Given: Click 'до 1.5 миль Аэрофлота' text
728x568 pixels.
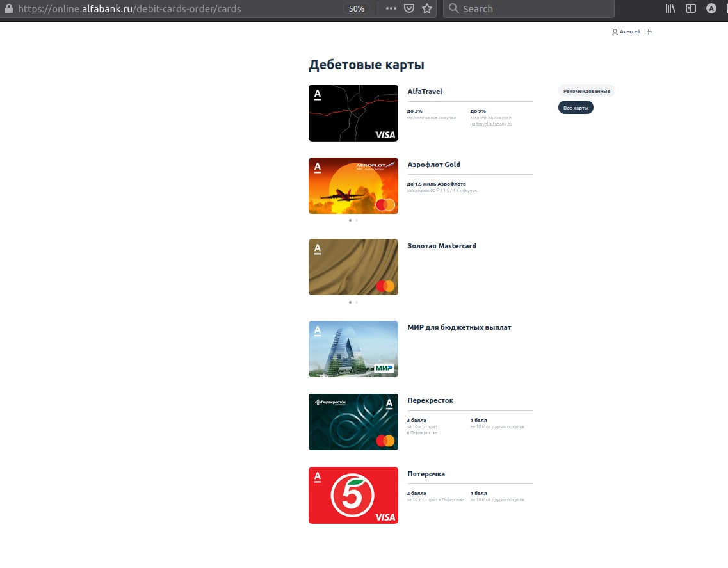Looking at the screenshot, I should click(437, 184).
